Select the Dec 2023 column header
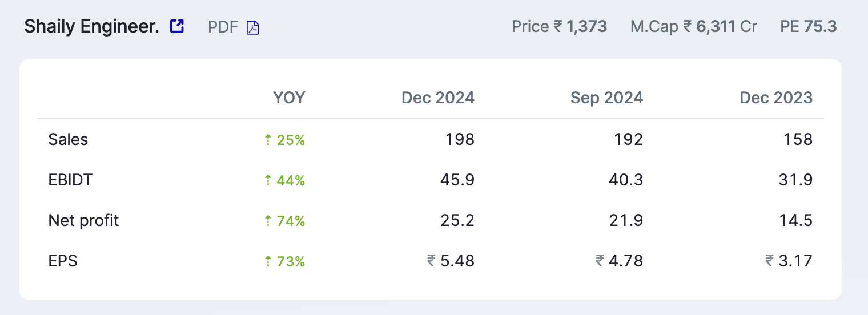Image resolution: width=868 pixels, height=315 pixels. point(776,98)
